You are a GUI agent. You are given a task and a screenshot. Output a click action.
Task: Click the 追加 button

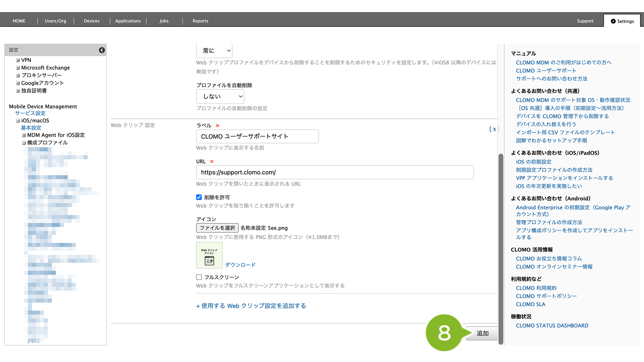pyautogui.click(x=482, y=333)
